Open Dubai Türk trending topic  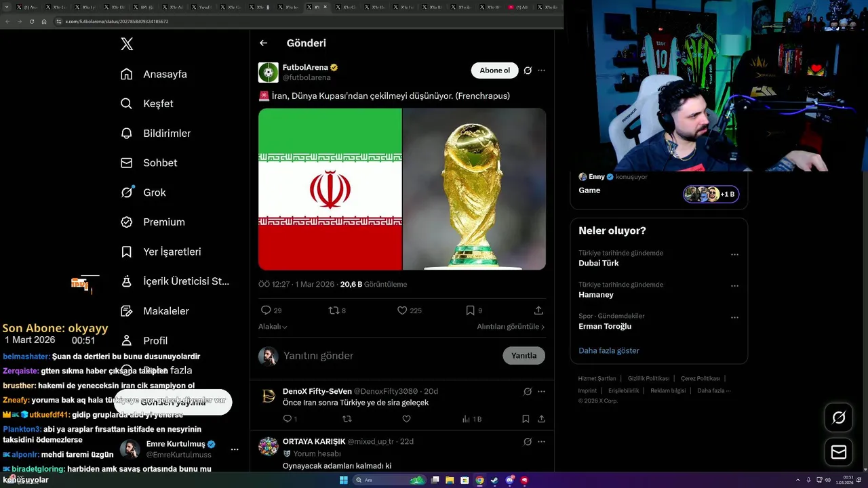[x=599, y=263]
